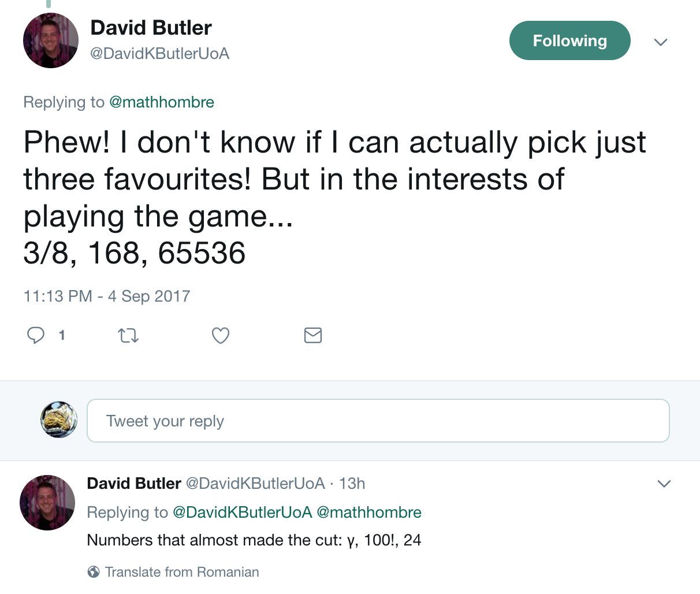Viewport: 700px width, 594px height.
Task: Click your own avatar beside reply box
Action: pos(59,419)
